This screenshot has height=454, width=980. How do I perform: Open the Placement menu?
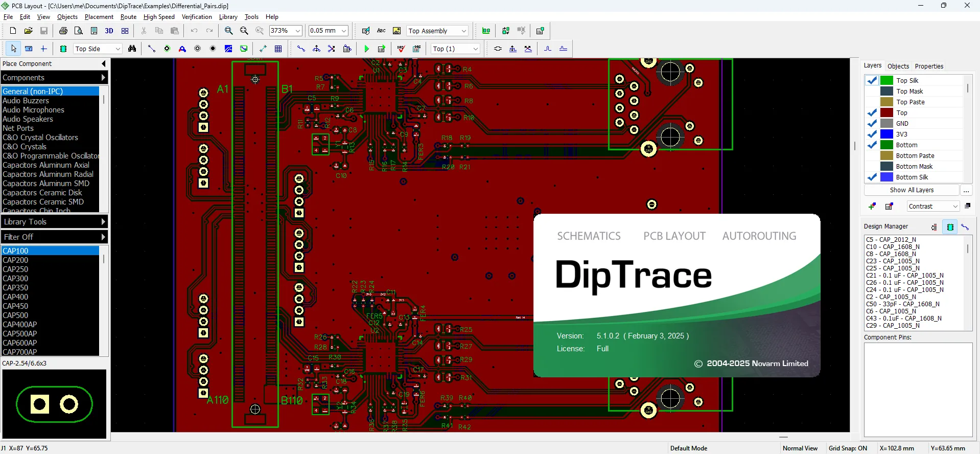tap(99, 17)
